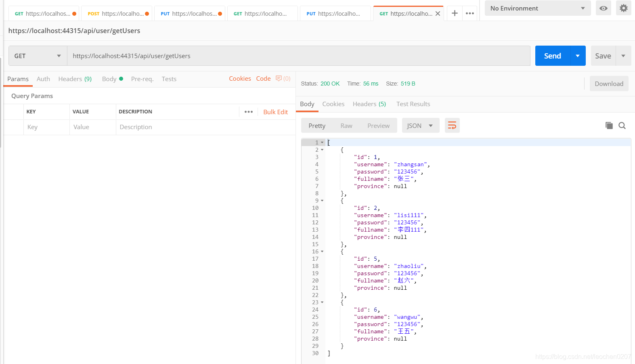Viewport: 635px width, 364px height.
Task: Collapse the JSON object at line 2
Action: pos(322,150)
